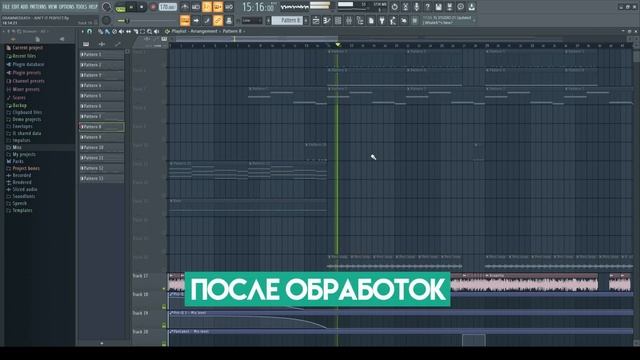The image size is (640, 360).
Task: Mute Track 18 with its green LED
Action: [x=164, y=307]
